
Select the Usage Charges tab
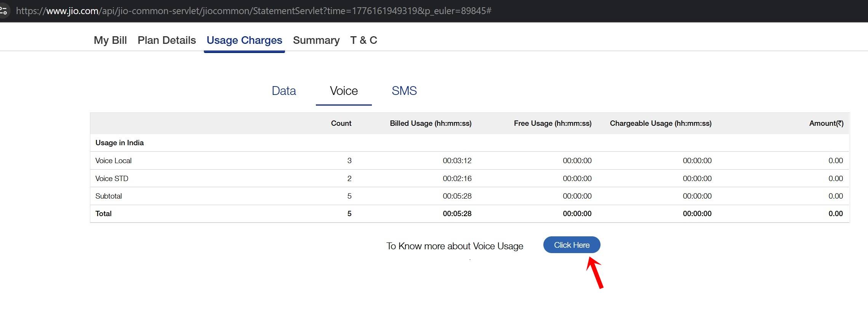[x=244, y=40]
